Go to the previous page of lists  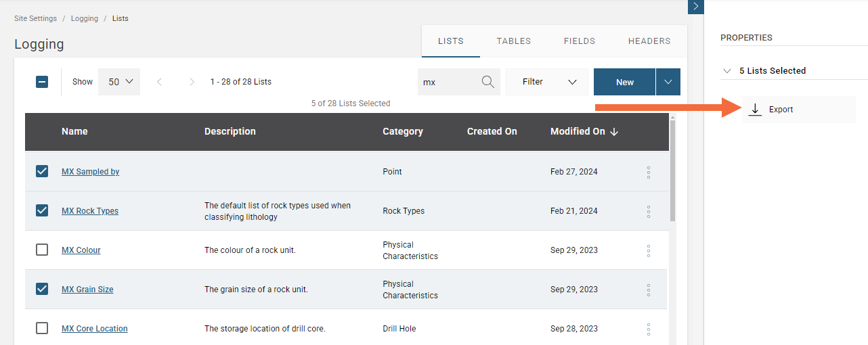[159, 82]
